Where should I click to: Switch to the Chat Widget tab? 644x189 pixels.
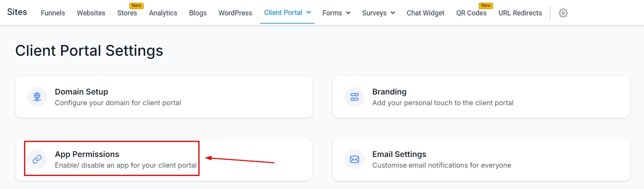tap(426, 13)
